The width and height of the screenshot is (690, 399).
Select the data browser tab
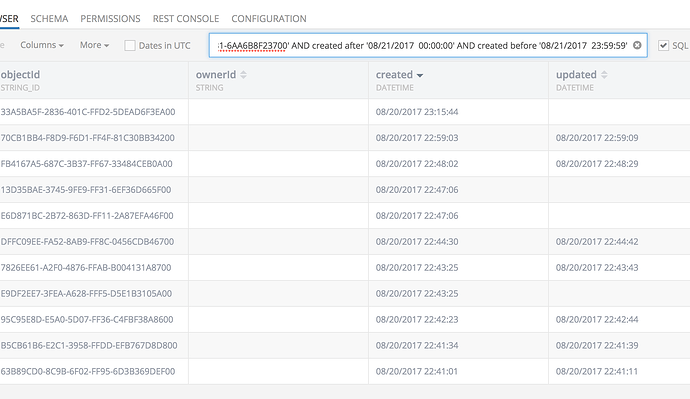9,18
